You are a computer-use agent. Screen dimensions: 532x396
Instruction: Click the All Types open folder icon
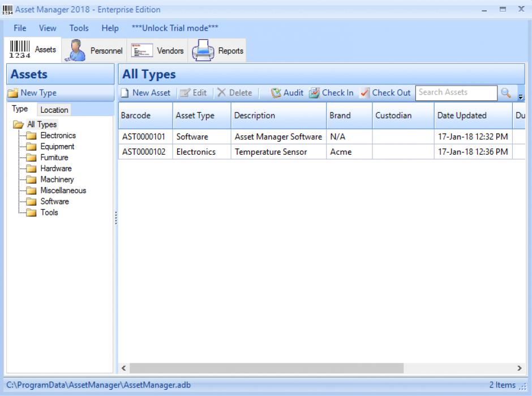tap(18, 124)
